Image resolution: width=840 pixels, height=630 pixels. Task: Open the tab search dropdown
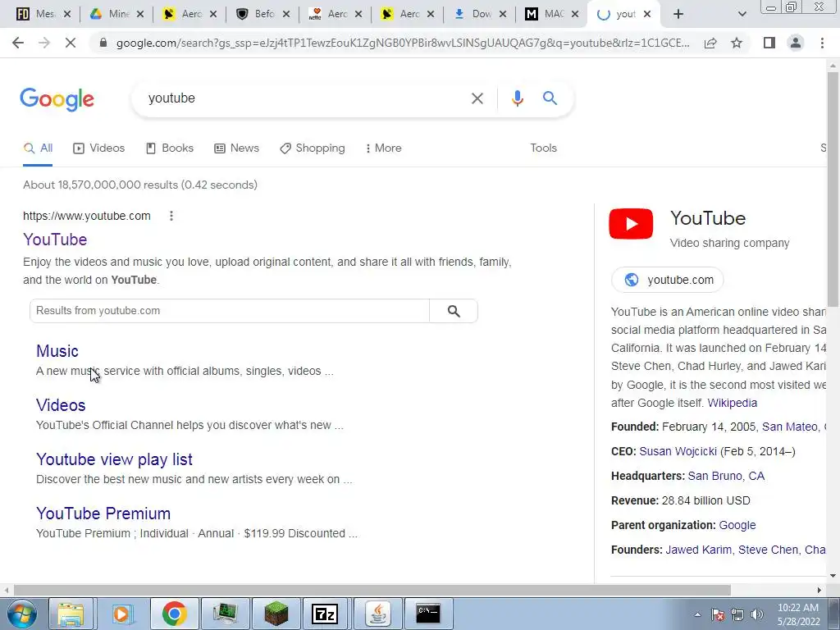click(742, 15)
